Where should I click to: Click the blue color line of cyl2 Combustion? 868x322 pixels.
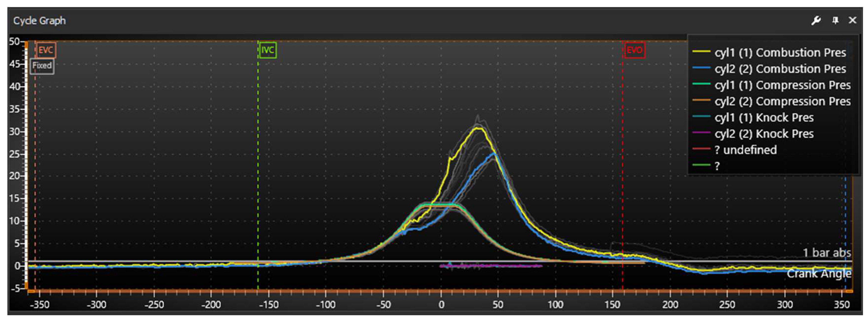701,68
